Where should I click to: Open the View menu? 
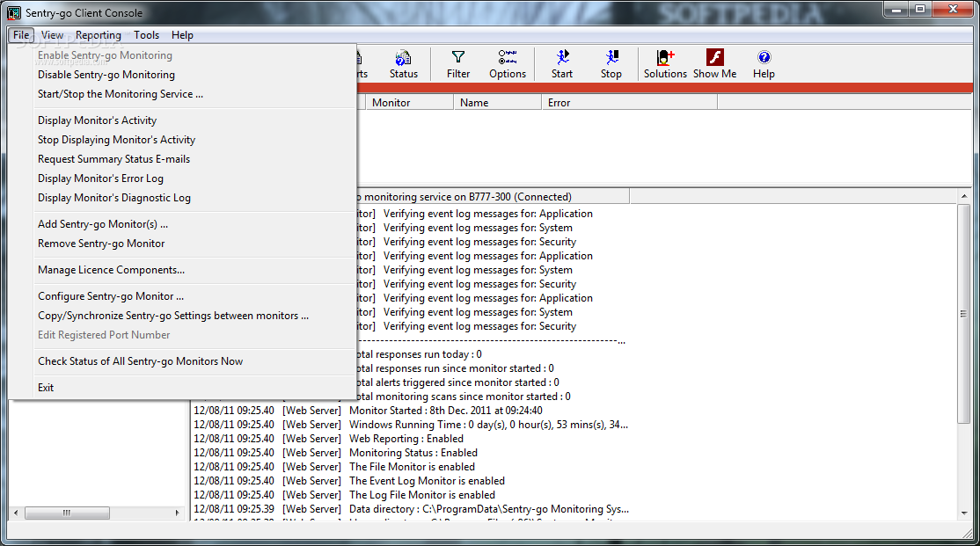point(53,35)
